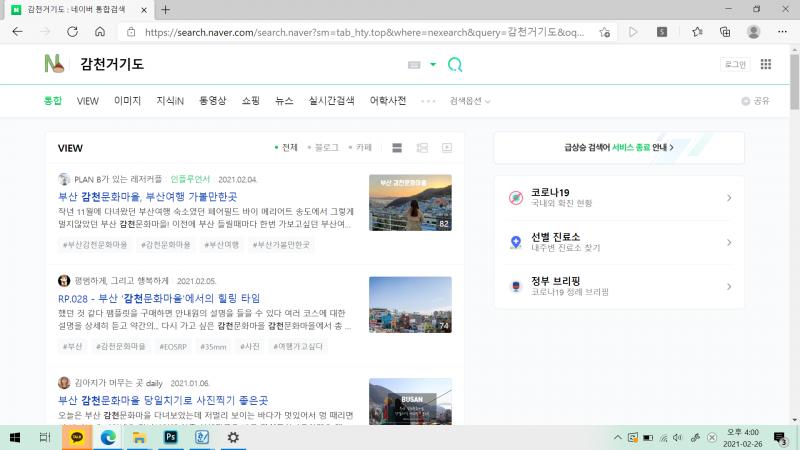Open article 당일치기로 사진찍기 좋은곳
Screen dimensions: 800x450
(163, 400)
